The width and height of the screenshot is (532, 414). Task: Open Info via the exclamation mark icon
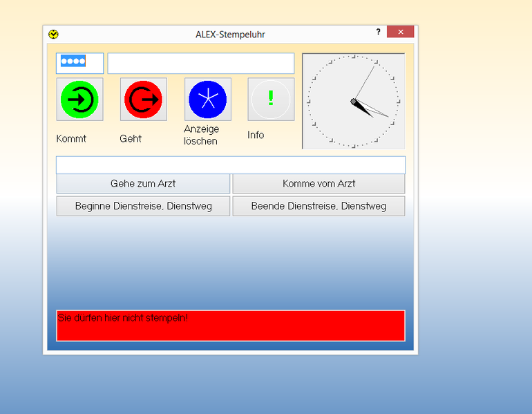click(271, 100)
